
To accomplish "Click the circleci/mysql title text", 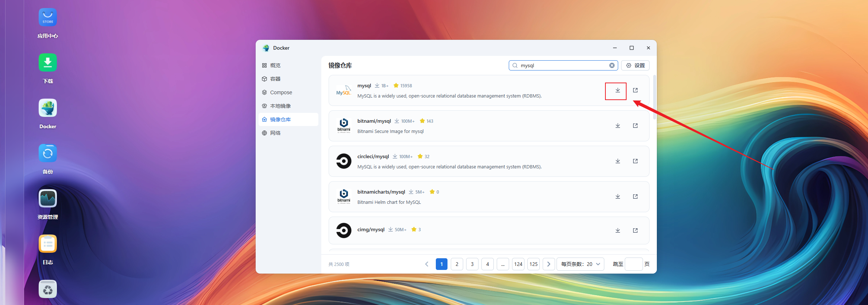I will [x=373, y=156].
